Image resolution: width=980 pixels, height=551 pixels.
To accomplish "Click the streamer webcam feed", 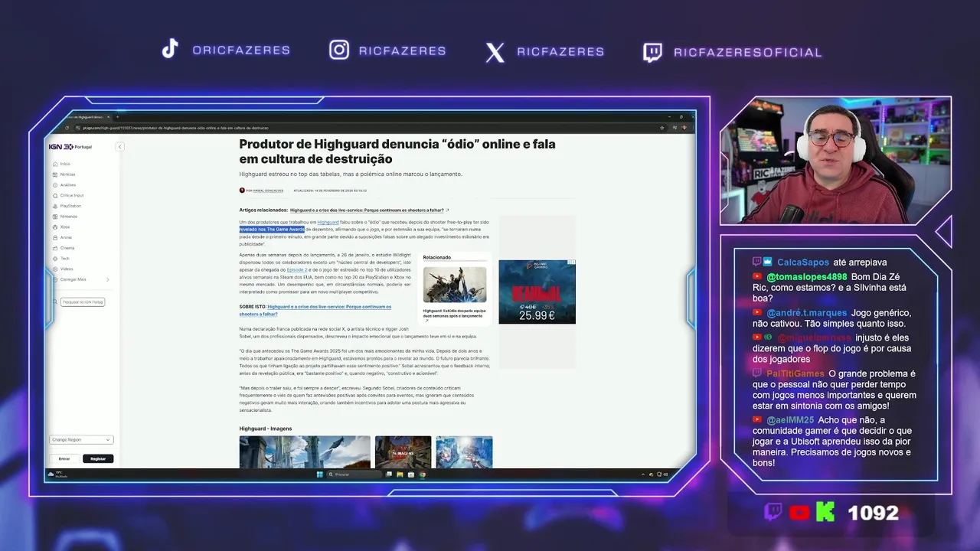I will pos(835,161).
